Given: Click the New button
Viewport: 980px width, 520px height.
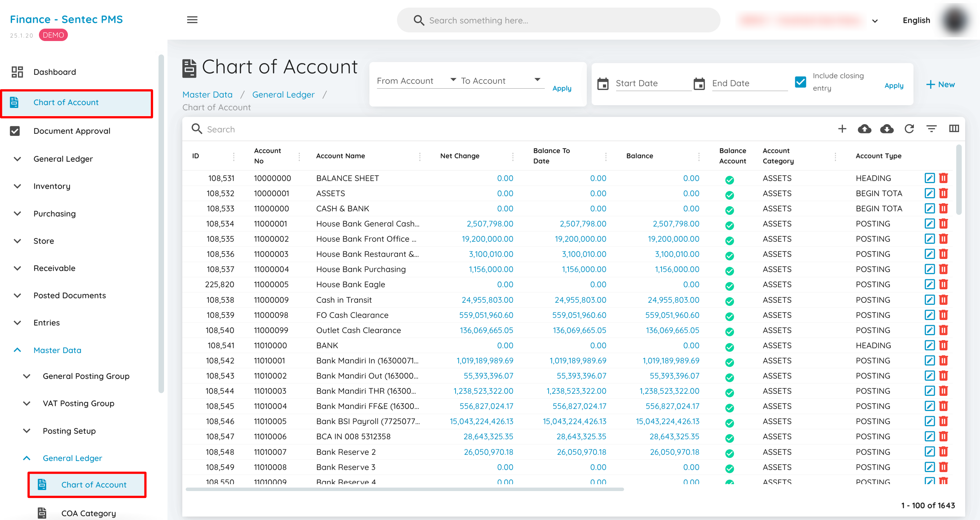Looking at the screenshot, I should click(940, 84).
